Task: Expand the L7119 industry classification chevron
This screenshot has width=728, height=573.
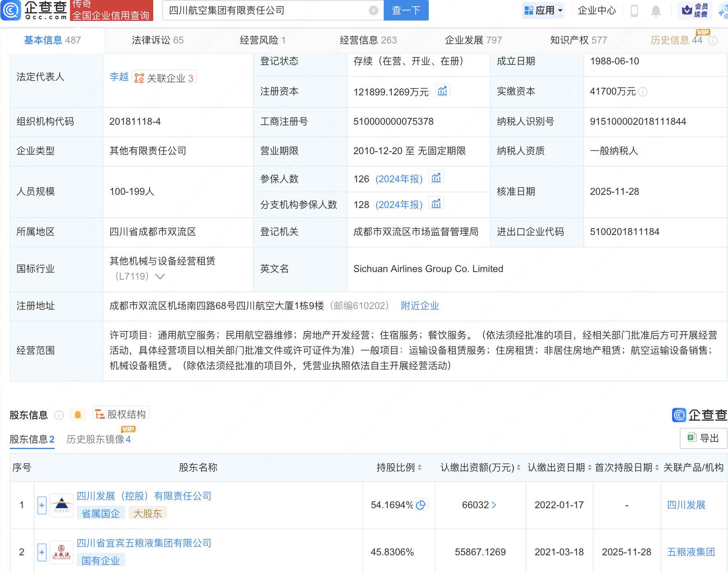Action: 160,276
